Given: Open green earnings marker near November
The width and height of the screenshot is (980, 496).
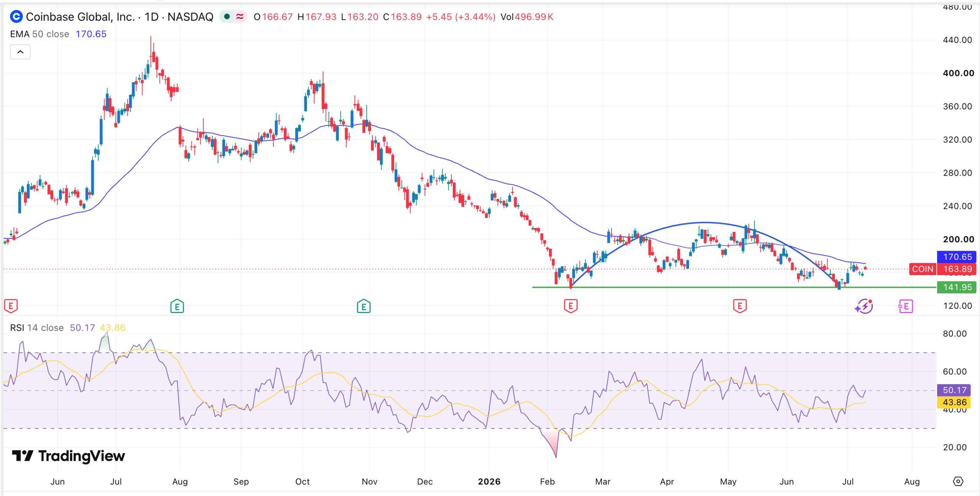Looking at the screenshot, I should click(364, 306).
